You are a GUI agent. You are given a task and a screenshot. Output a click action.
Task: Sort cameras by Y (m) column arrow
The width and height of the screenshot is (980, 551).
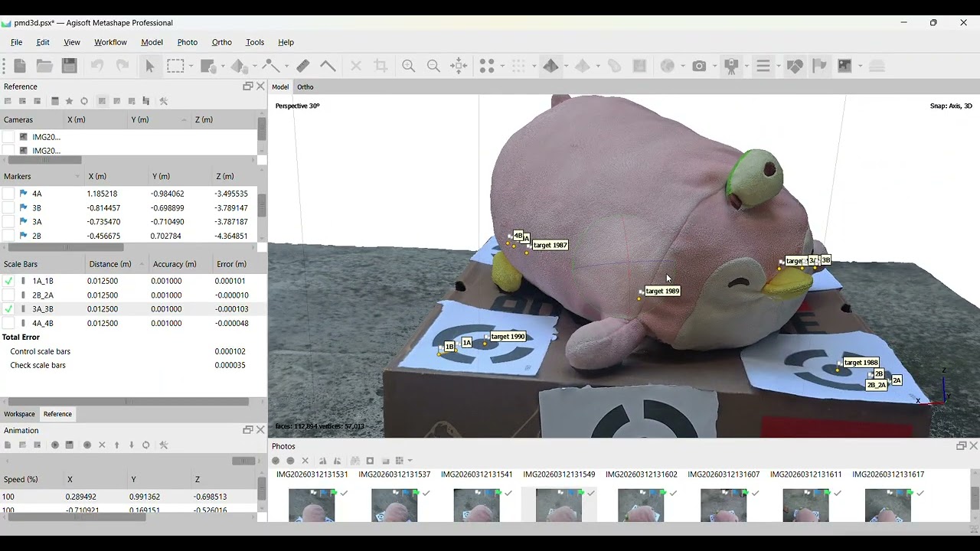[184, 120]
